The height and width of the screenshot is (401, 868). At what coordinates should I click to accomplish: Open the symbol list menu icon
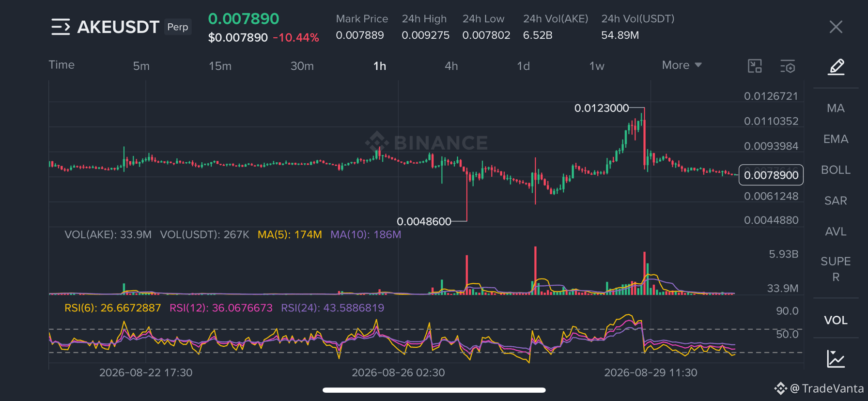tap(61, 27)
